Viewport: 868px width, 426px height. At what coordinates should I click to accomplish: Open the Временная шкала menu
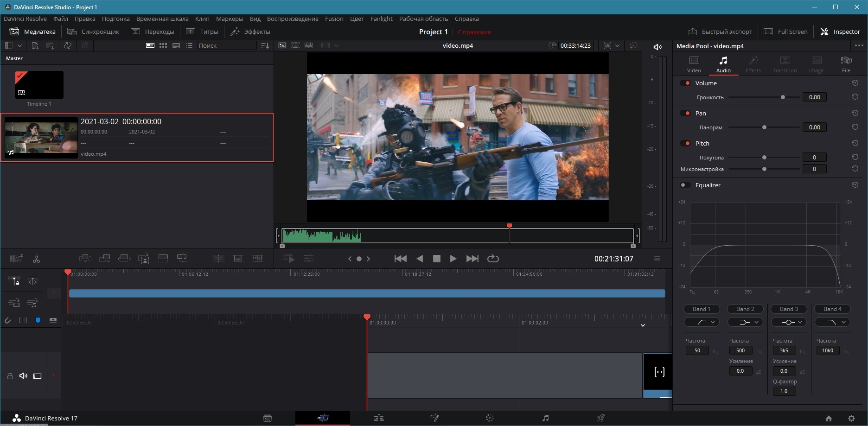162,19
